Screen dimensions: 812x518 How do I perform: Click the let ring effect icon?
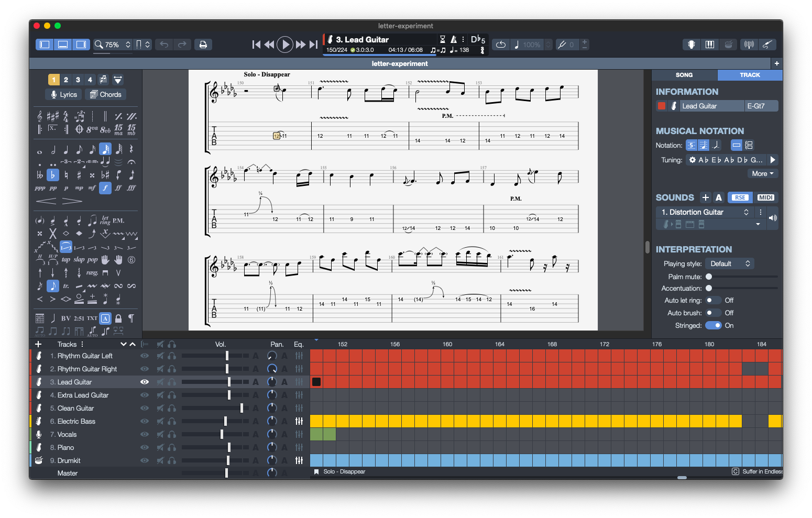[105, 220]
